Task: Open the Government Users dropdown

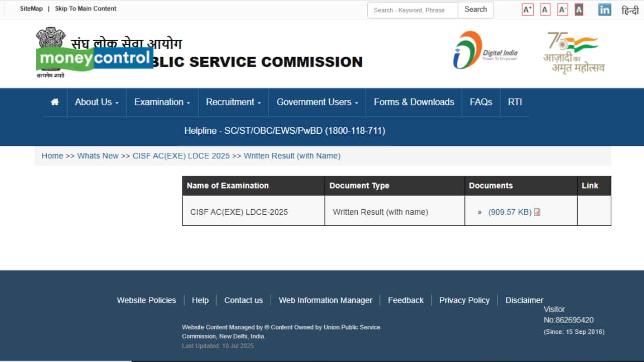Action: coord(317,102)
